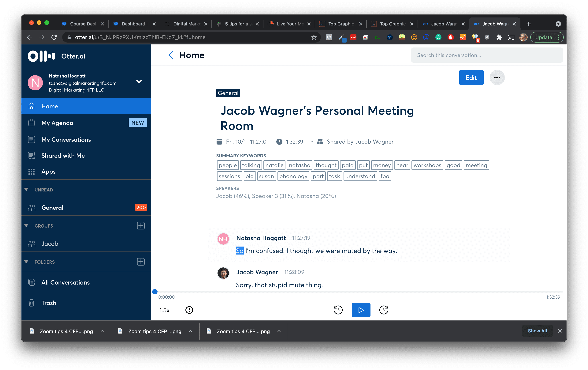Bookmark this page with the star
The height and width of the screenshot is (370, 588).
(x=314, y=37)
